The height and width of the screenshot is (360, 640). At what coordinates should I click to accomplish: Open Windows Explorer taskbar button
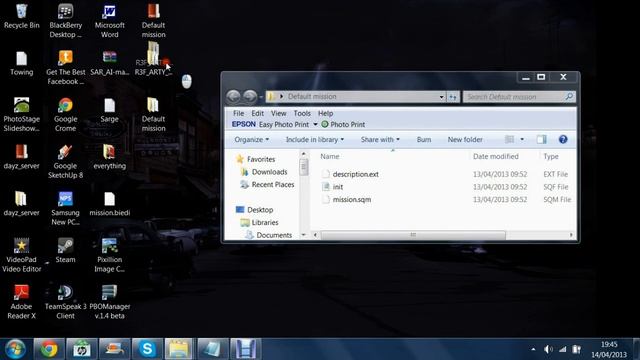click(179, 349)
